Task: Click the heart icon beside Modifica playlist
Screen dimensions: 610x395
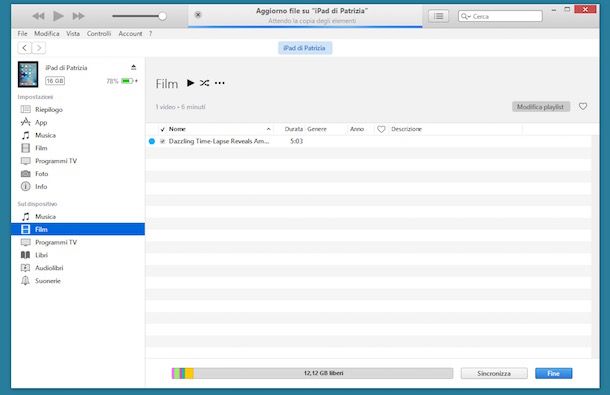Action: pos(583,106)
